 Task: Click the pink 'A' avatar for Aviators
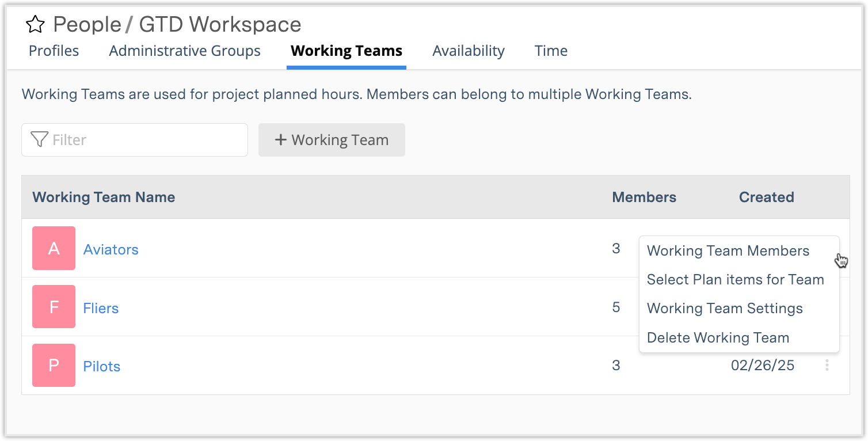tap(54, 248)
